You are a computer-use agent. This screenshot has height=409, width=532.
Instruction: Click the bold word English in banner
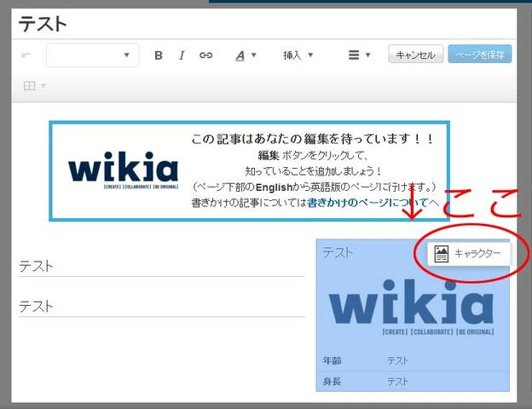coord(274,187)
